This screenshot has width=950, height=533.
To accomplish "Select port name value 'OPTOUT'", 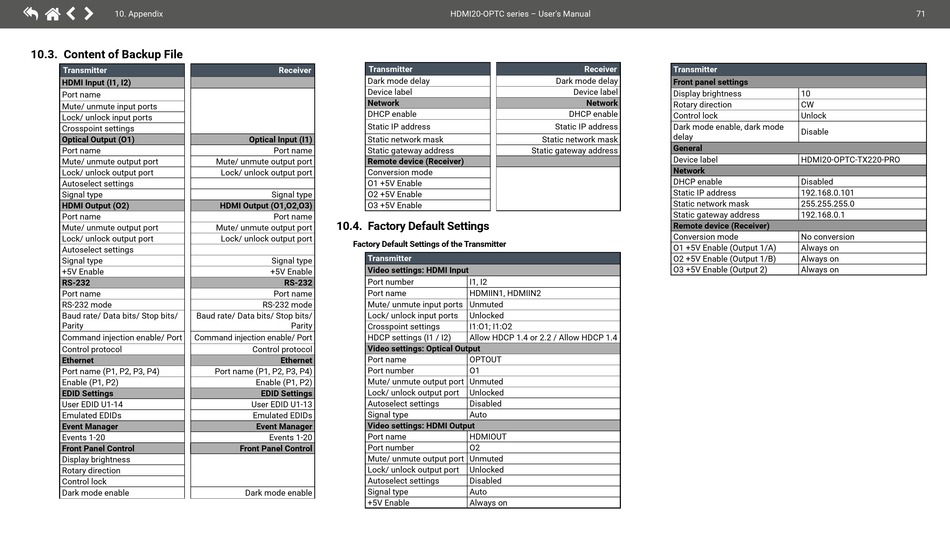I will (x=485, y=359).
